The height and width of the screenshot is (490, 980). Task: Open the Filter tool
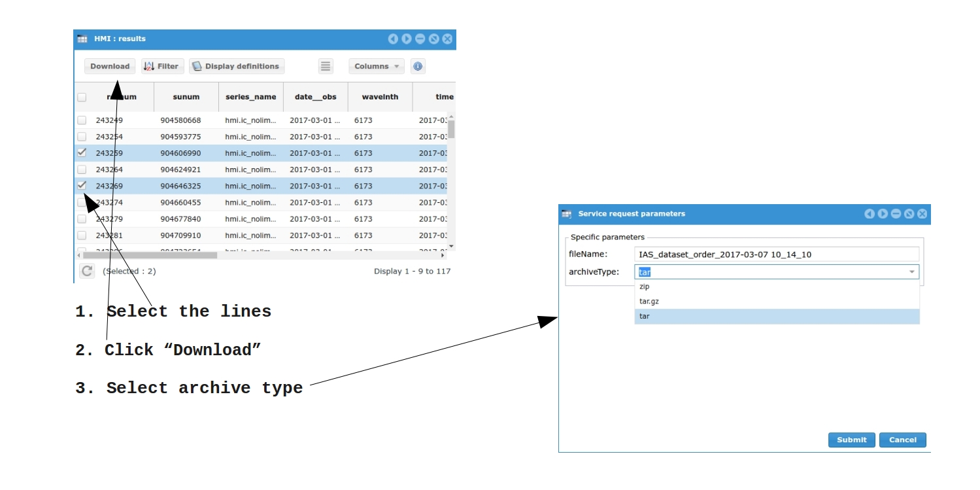coord(162,66)
